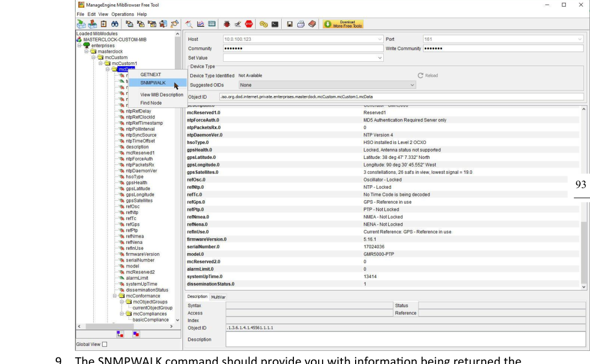Click the SNMP SET toolbar icon
The image size is (590, 364).
click(x=174, y=24)
